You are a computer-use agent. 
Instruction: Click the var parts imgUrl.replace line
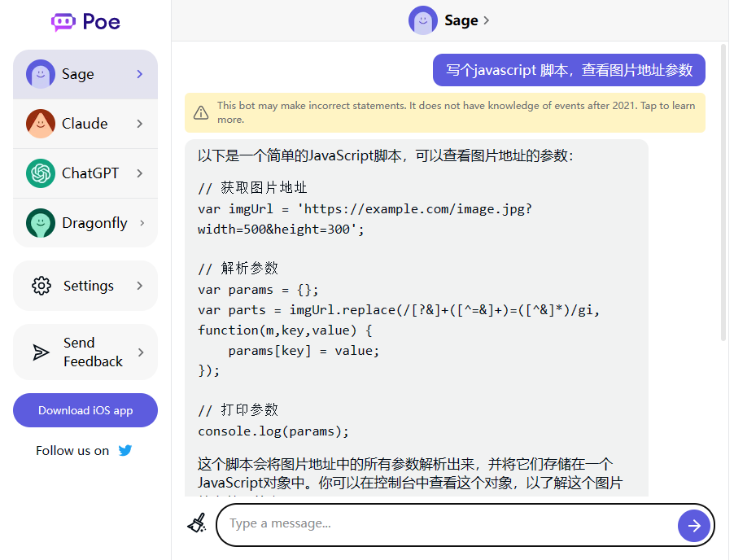tap(399, 310)
